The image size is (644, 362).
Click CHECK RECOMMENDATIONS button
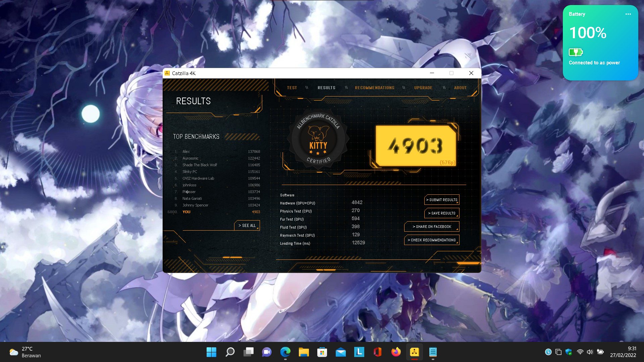[432, 240]
